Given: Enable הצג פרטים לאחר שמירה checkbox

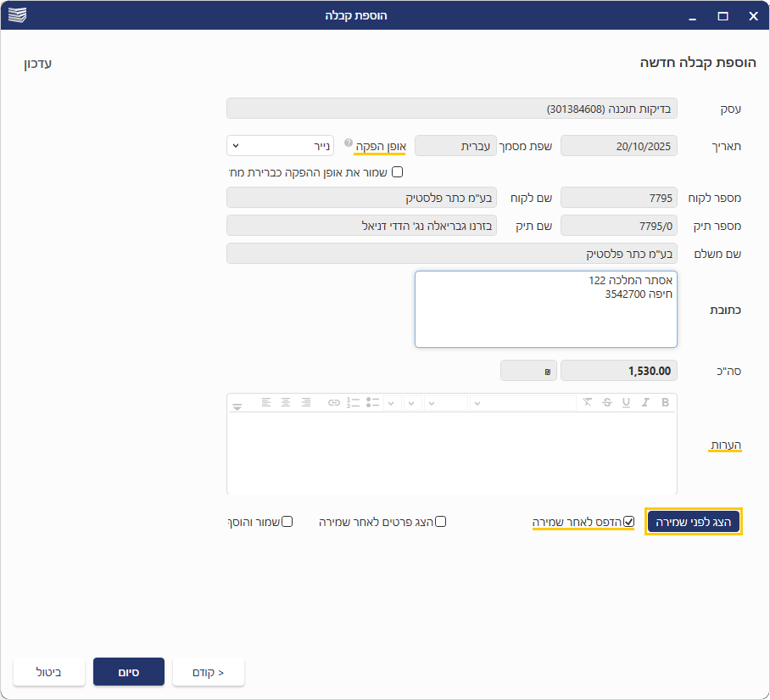Looking at the screenshot, I should point(440,522).
